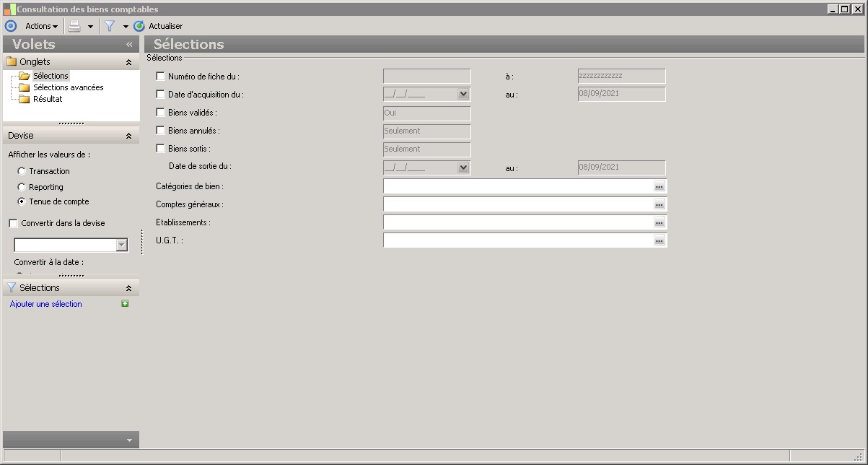Open the conversion currency combo box

122,245
